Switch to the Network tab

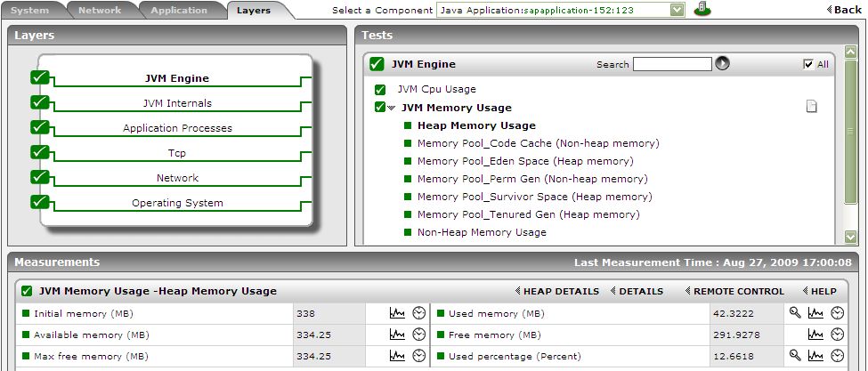[100, 10]
